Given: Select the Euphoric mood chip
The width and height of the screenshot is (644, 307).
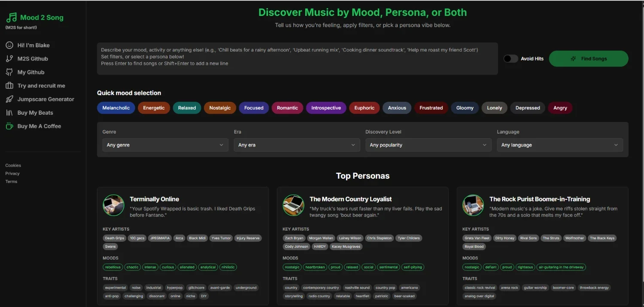Looking at the screenshot, I should [364, 108].
